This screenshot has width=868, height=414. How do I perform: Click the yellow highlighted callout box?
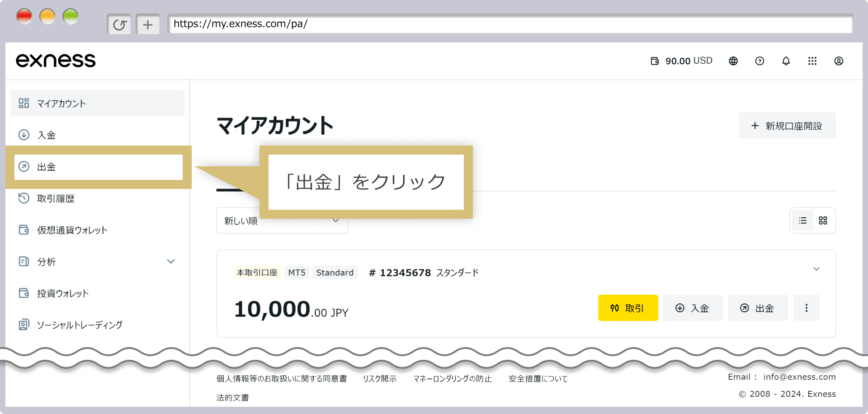click(x=366, y=181)
